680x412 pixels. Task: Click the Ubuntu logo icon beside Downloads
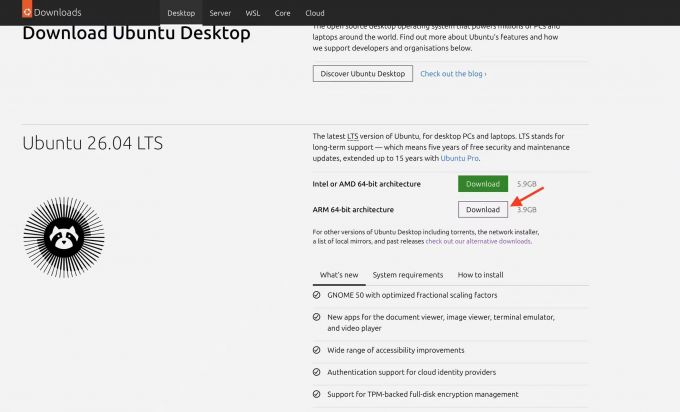click(x=27, y=10)
